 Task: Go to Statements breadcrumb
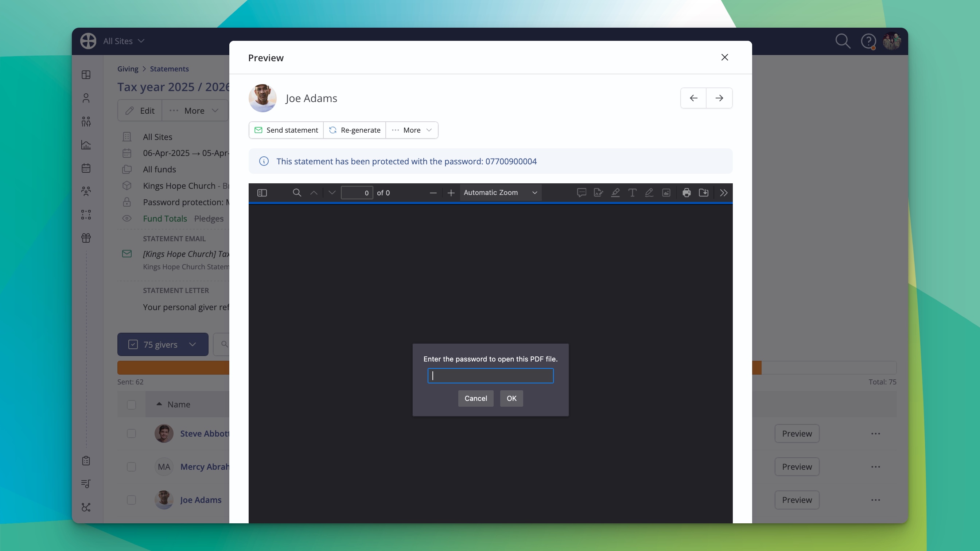click(x=169, y=69)
